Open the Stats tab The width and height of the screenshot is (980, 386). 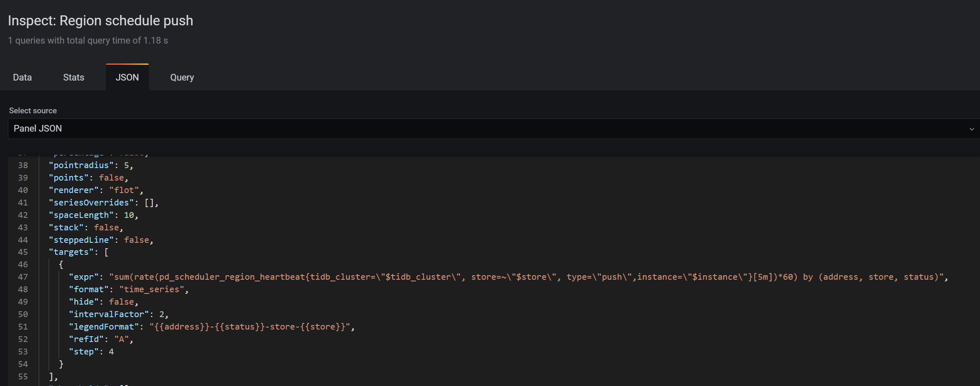coord(73,77)
